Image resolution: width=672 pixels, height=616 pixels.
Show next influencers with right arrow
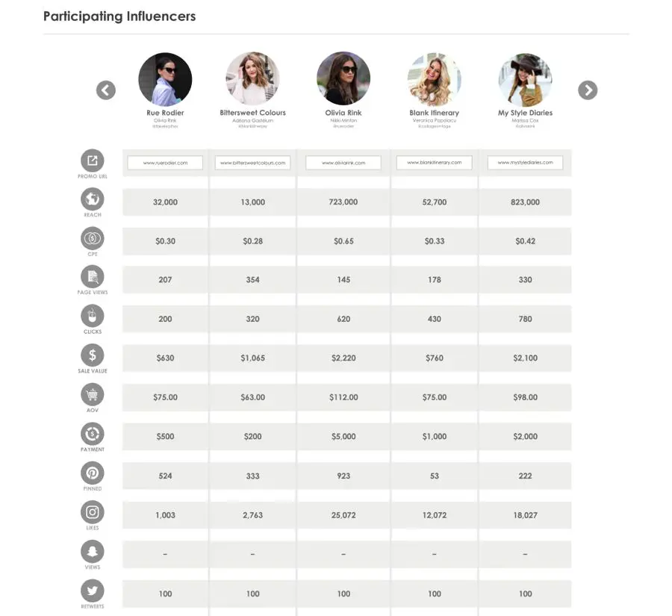tap(588, 90)
